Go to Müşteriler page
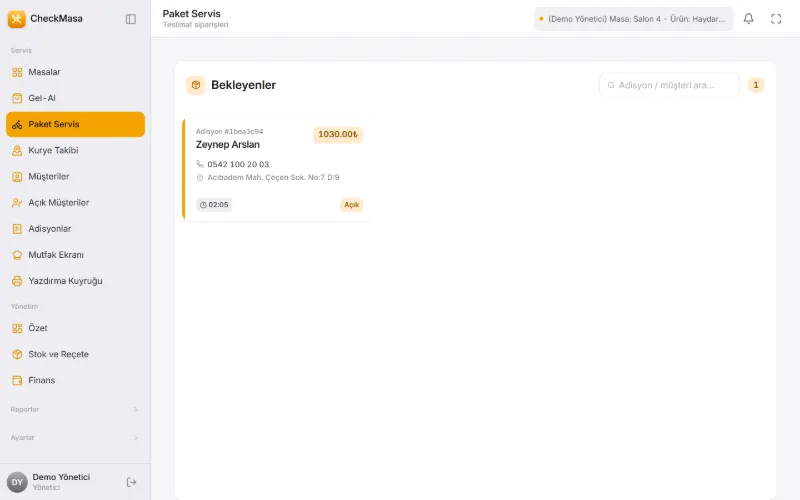Image resolution: width=800 pixels, height=500 pixels. pos(76,177)
